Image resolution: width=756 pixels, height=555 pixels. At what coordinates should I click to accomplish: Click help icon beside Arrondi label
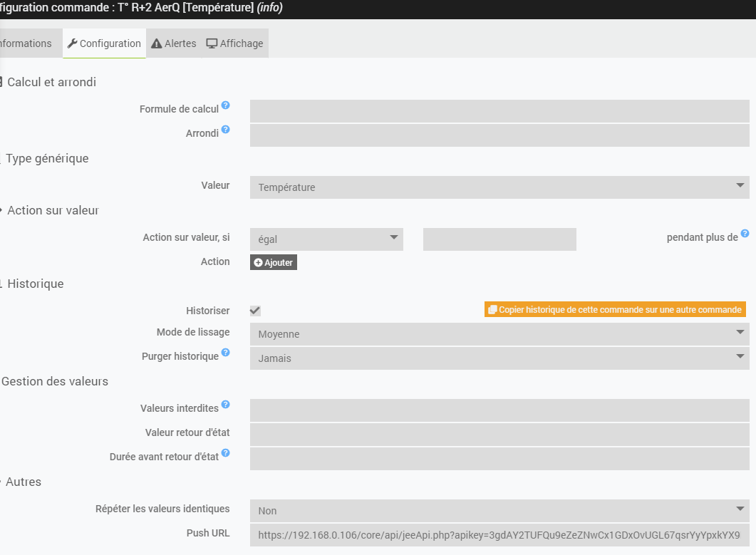(226, 129)
